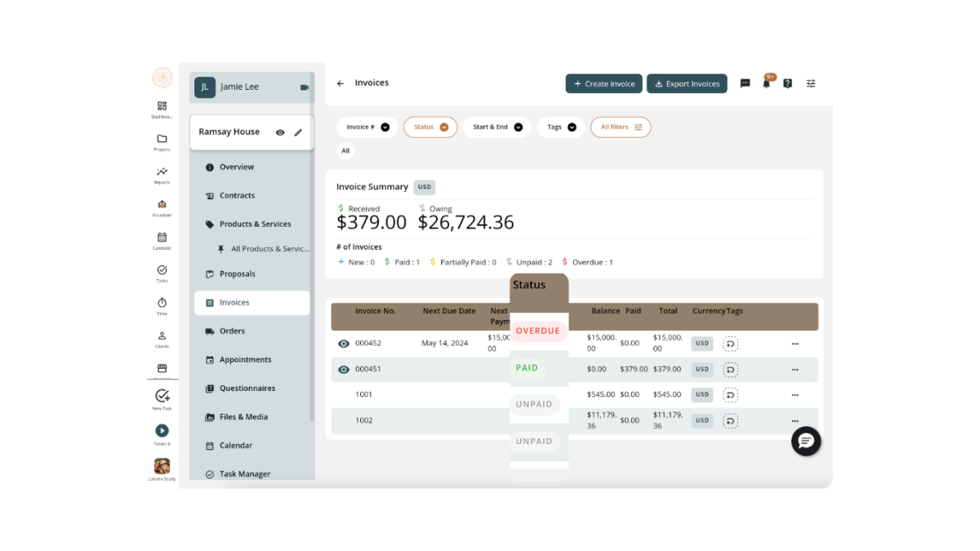Open the chat support bubble icon
The width and height of the screenshot is (980, 551).
[806, 442]
